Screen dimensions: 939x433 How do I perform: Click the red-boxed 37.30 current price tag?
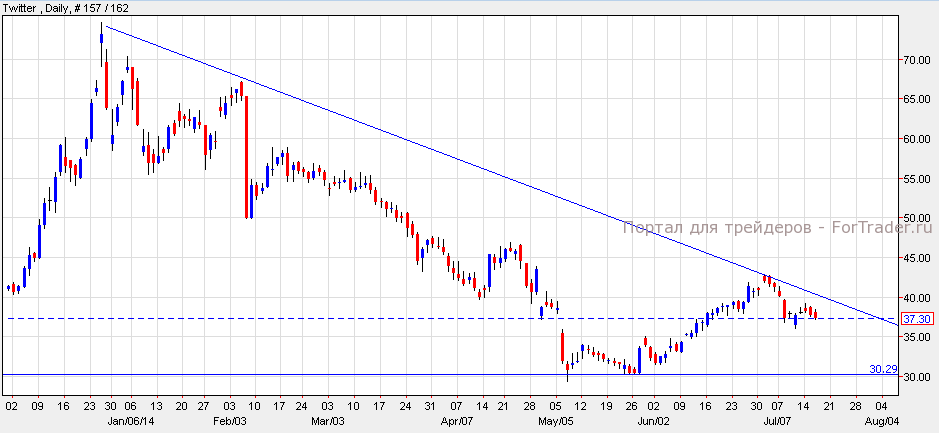point(919,319)
